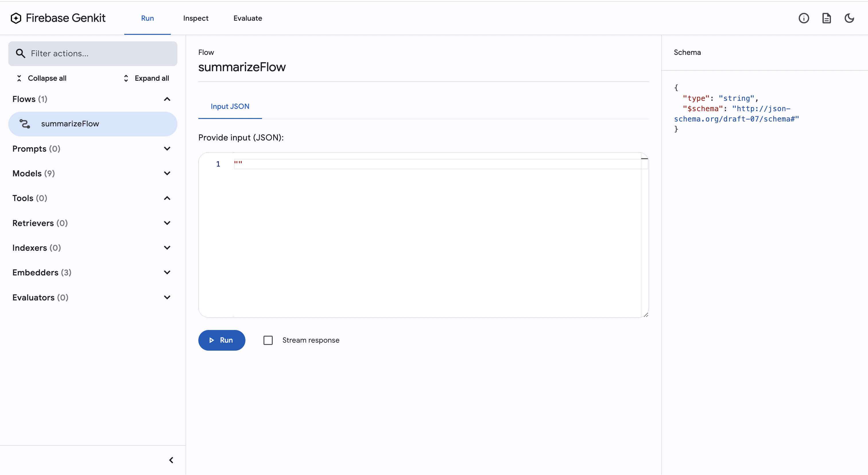
Task: Switch to the Inspect tab
Action: (x=195, y=18)
